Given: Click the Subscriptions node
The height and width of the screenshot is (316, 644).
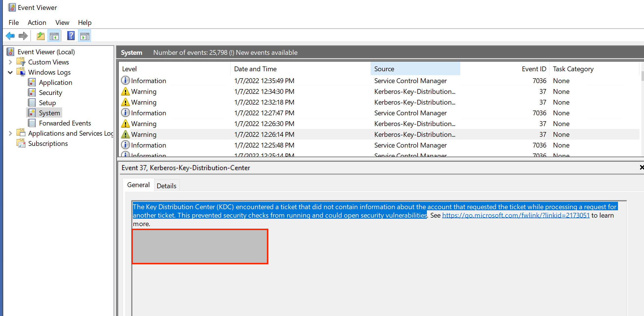Looking at the screenshot, I should coord(48,144).
